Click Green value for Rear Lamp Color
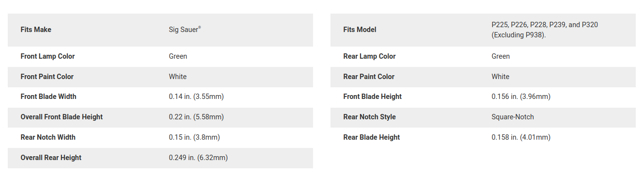 point(501,56)
